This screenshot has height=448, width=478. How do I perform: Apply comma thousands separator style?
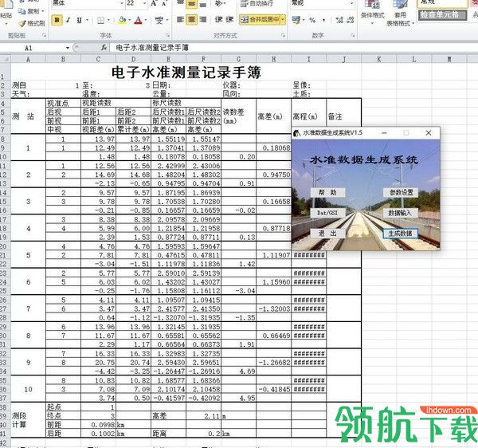point(323,20)
